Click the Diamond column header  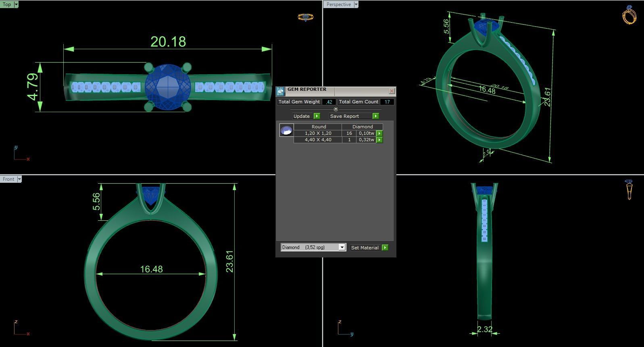363,127
